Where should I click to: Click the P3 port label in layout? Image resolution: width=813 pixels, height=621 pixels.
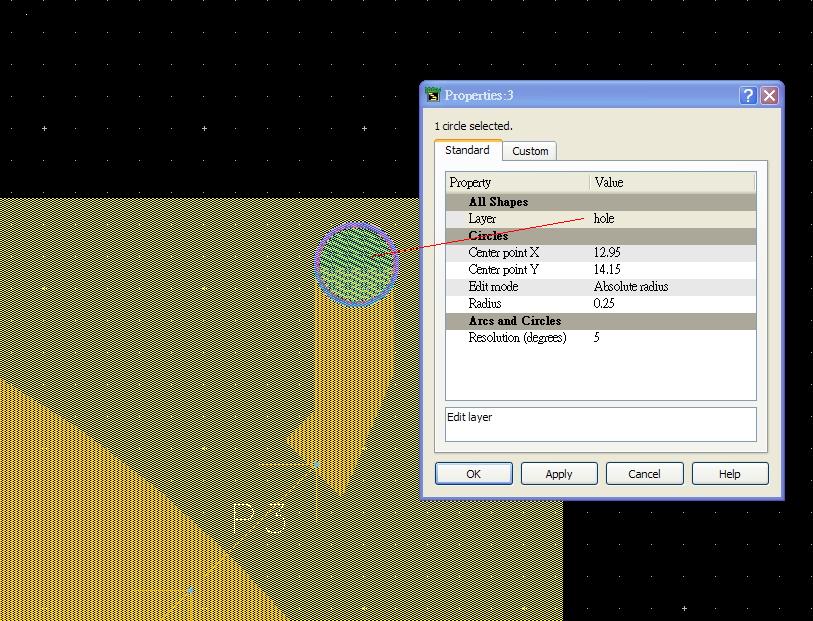coord(259,517)
